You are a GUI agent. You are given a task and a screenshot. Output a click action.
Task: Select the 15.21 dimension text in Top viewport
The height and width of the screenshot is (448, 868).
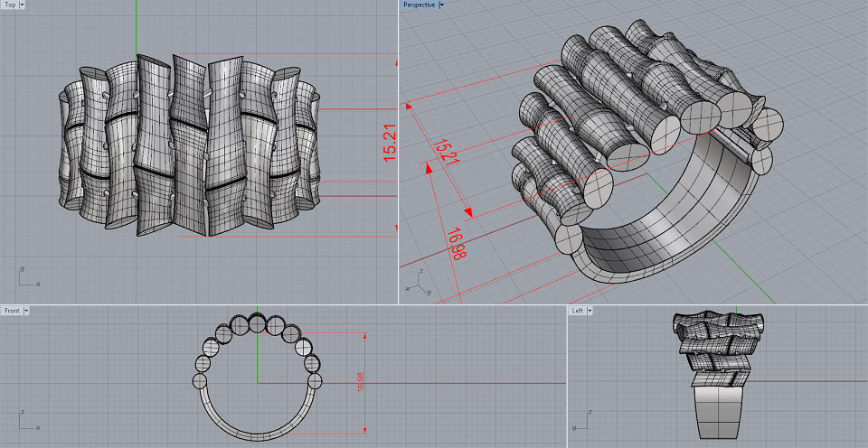coord(390,145)
